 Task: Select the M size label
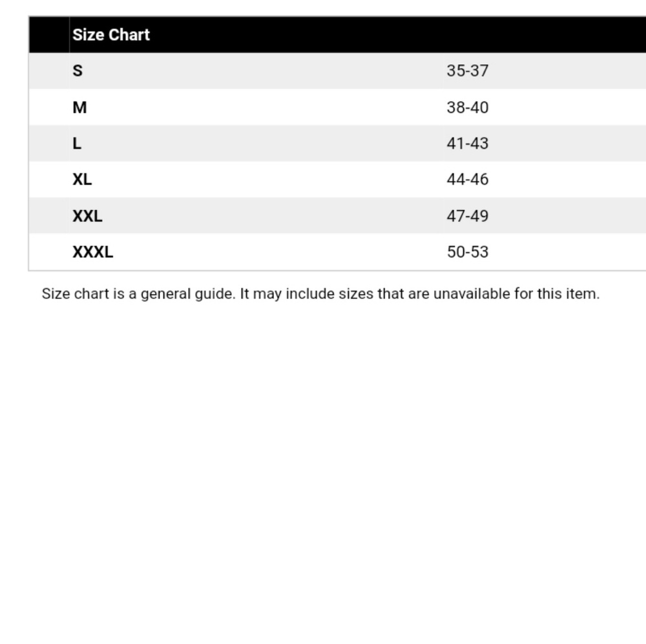[x=79, y=107]
